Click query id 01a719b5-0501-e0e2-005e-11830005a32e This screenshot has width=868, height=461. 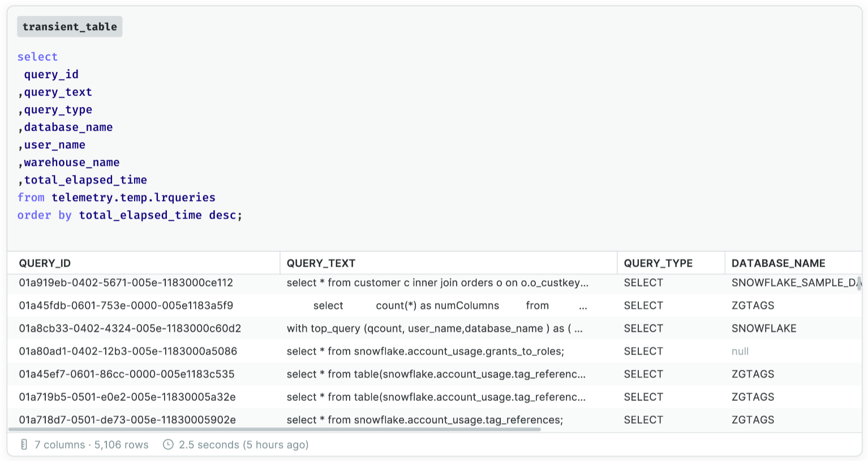(127, 397)
